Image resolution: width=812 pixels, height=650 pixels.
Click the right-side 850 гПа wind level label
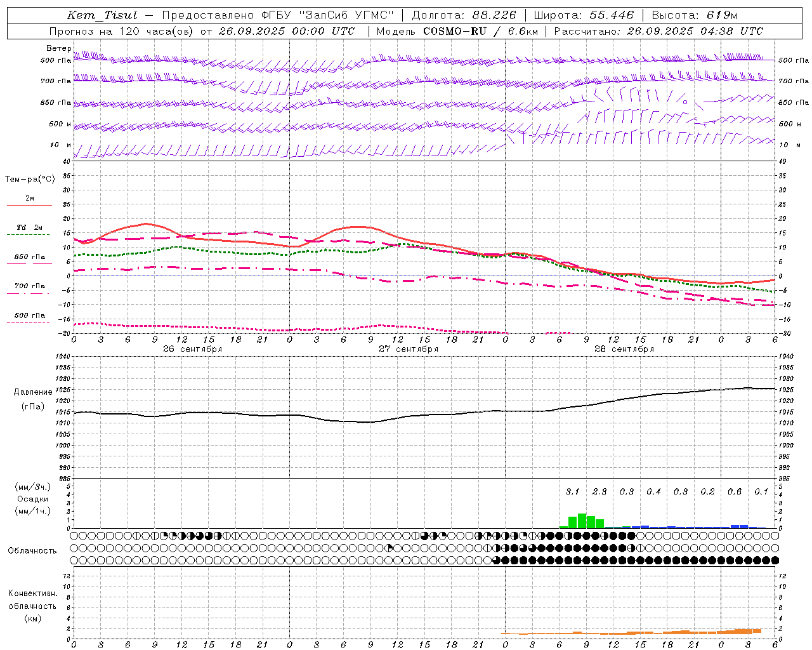[x=794, y=102]
